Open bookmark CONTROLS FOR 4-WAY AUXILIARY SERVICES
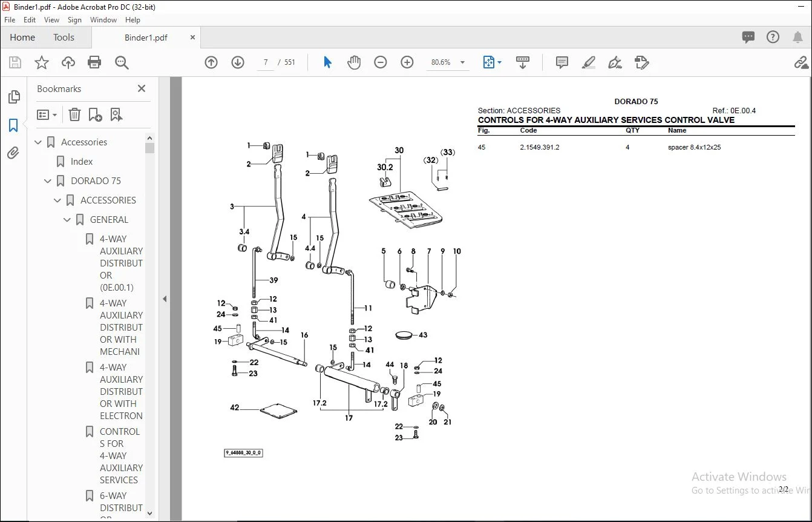812x522 pixels. click(121, 455)
